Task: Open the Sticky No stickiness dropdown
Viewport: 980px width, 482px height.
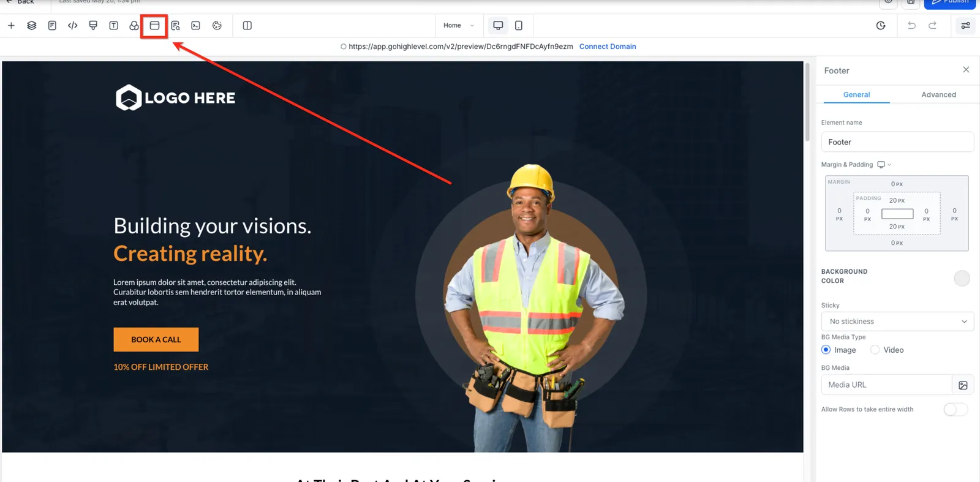Action: (897, 322)
